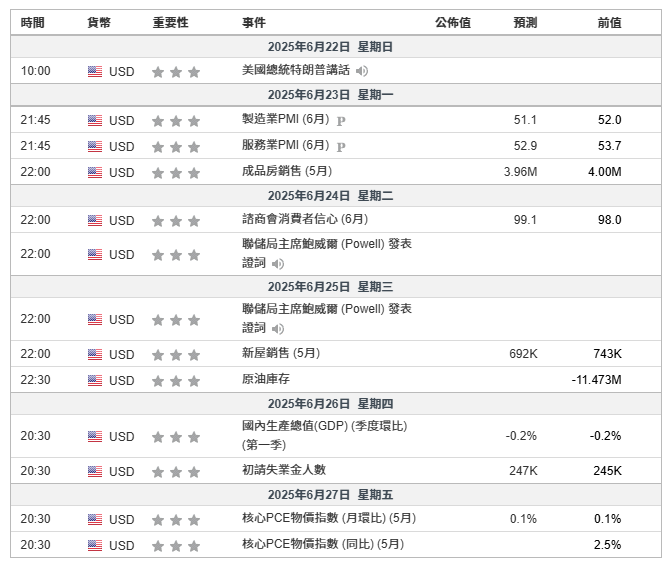Click the US flag in the 新屋銷售 row
The width and height of the screenshot is (666, 566).
95,354
